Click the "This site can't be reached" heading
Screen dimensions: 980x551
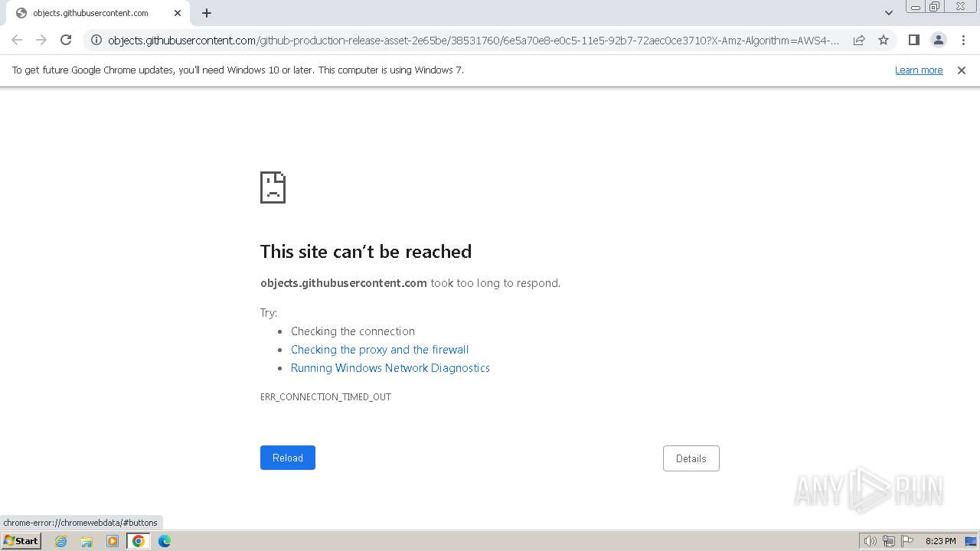click(366, 252)
